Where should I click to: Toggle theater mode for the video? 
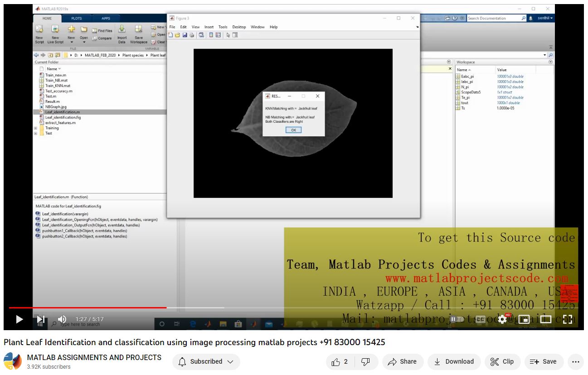click(546, 319)
